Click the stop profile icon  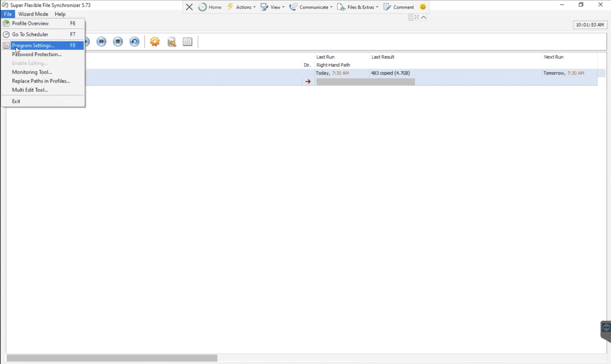(118, 41)
